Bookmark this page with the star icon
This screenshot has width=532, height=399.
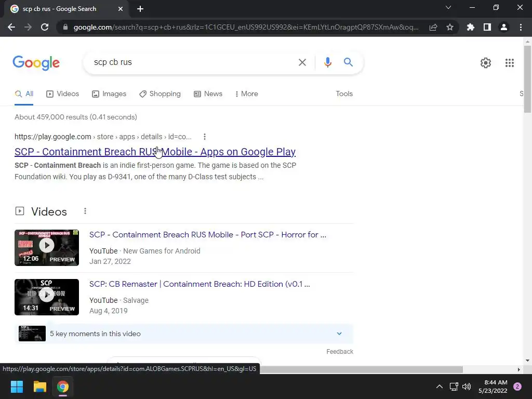[x=450, y=27]
